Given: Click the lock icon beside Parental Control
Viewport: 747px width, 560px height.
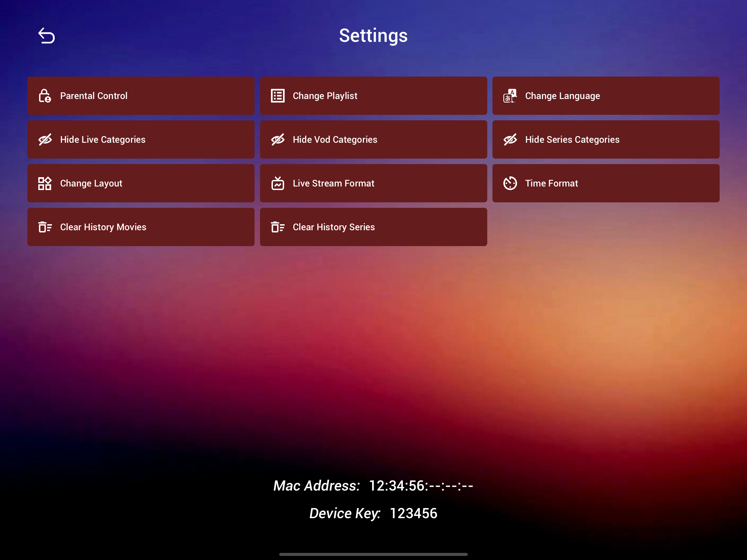Looking at the screenshot, I should click(x=45, y=96).
